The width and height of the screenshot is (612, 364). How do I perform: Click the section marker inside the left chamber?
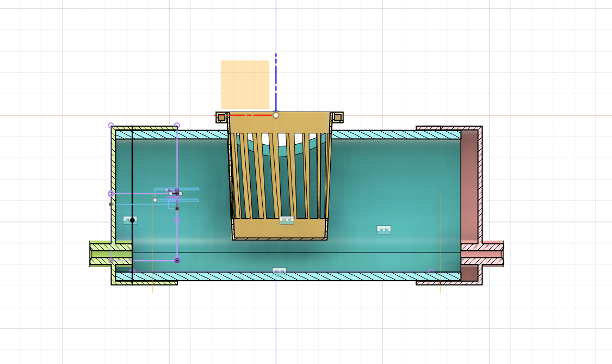click(x=130, y=219)
